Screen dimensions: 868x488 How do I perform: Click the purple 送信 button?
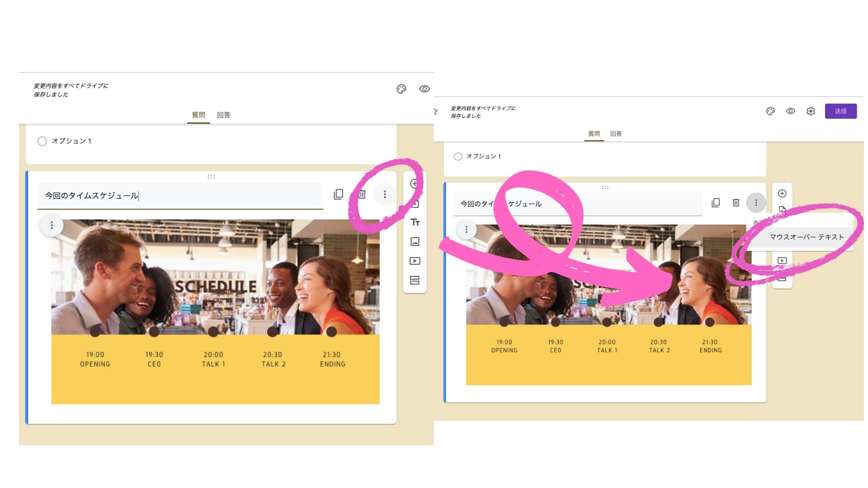[x=840, y=111]
